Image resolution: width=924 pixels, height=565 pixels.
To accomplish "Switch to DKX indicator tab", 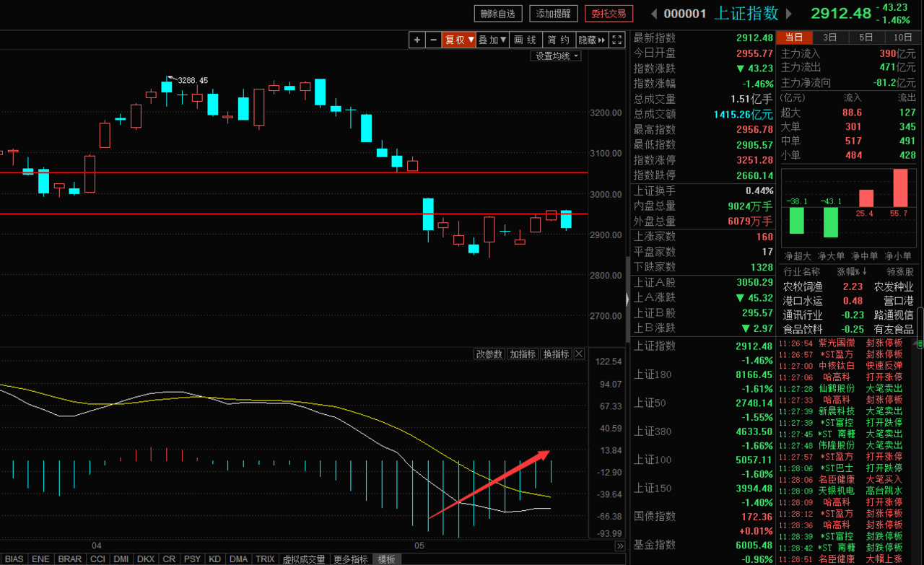I will pyautogui.click(x=146, y=559).
